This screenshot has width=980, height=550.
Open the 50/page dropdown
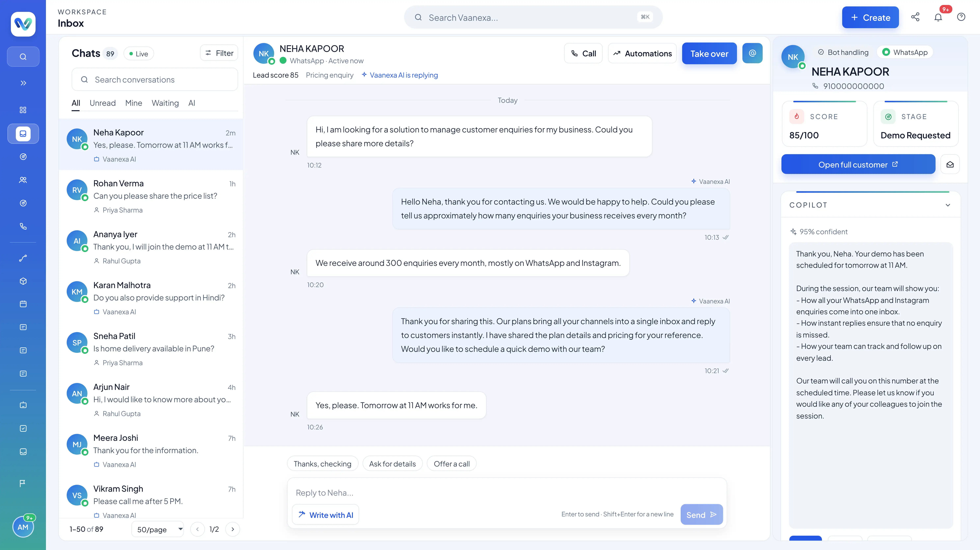coord(158,529)
